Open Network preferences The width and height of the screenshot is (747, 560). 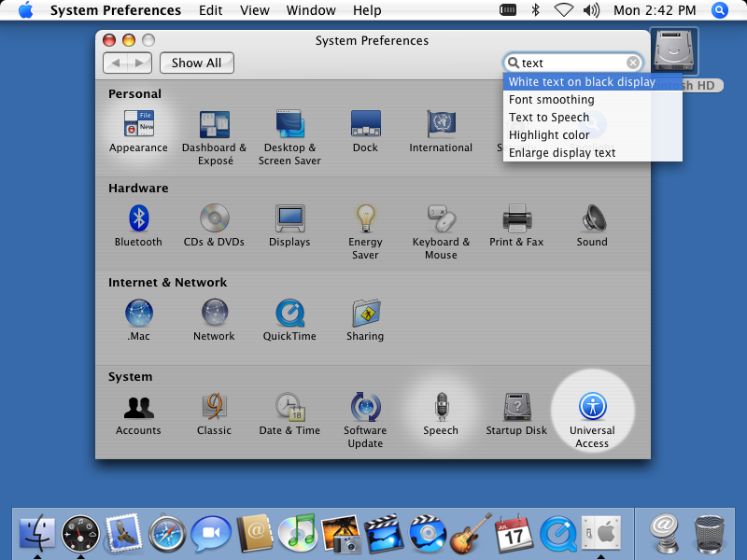[x=214, y=313]
